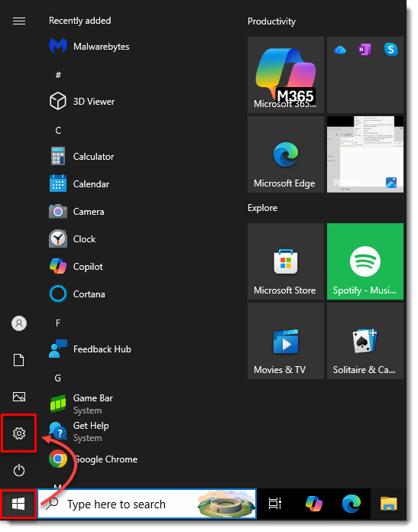Click the Explore group header
Viewport: 418px width, 532px height.
[262, 208]
